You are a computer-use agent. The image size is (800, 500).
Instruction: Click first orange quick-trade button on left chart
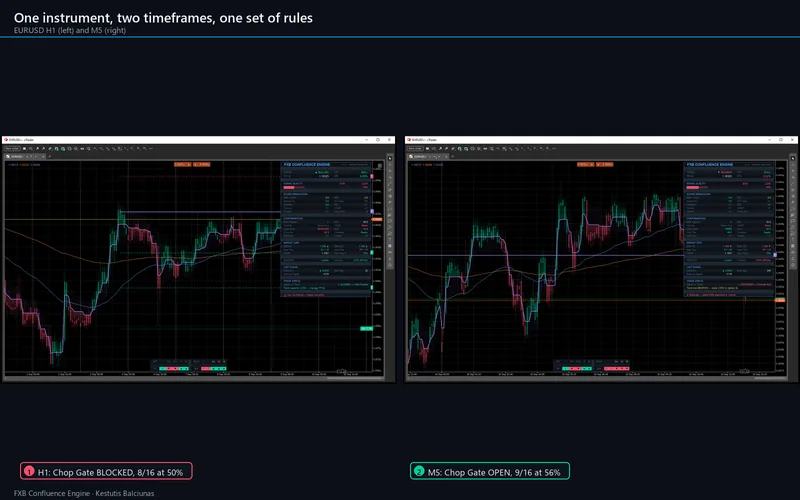pyautogui.click(x=182, y=164)
